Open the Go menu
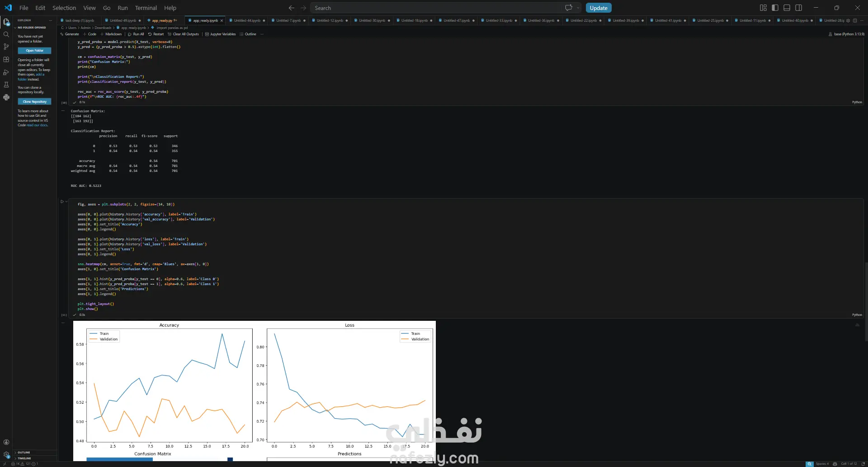The height and width of the screenshot is (467, 868). pyautogui.click(x=107, y=8)
